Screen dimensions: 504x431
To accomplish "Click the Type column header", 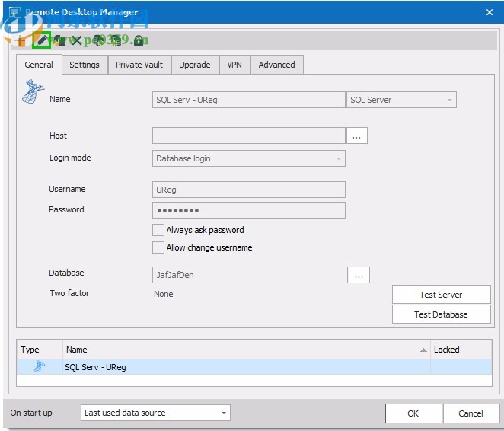I will pyautogui.click(x=40, y=350).
